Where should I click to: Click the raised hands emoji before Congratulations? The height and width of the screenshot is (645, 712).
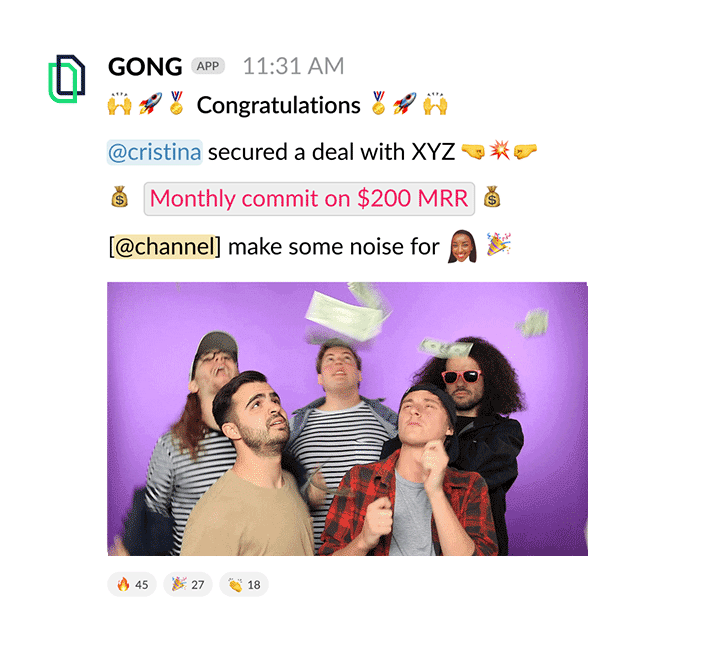119,104
